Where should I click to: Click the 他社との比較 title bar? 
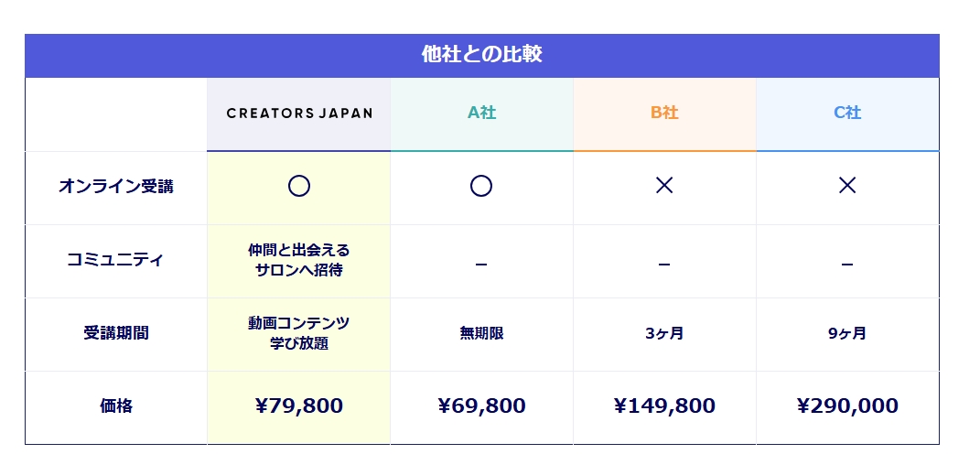[481, 55]
